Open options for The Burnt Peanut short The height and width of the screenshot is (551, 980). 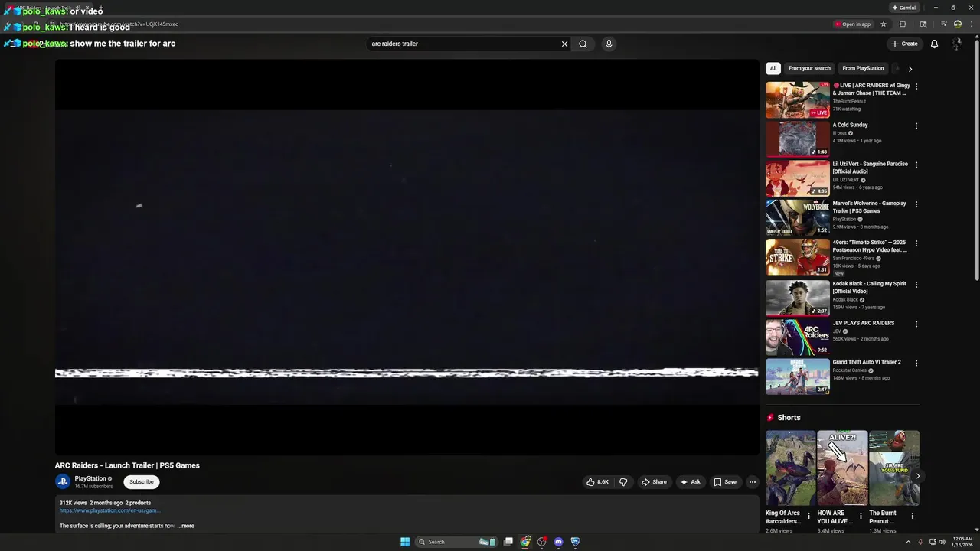pyautogui.click(x=912, y=516)
